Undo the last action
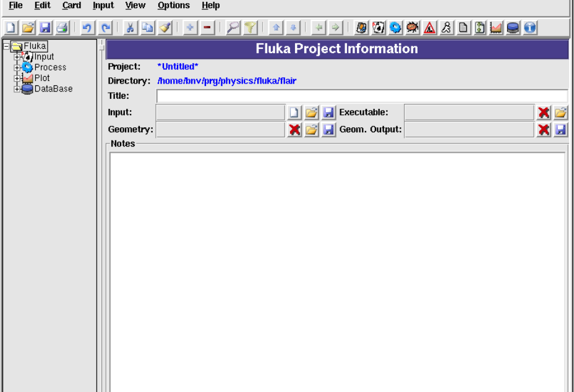The image size is (574, 392). [x=87, y=27]
